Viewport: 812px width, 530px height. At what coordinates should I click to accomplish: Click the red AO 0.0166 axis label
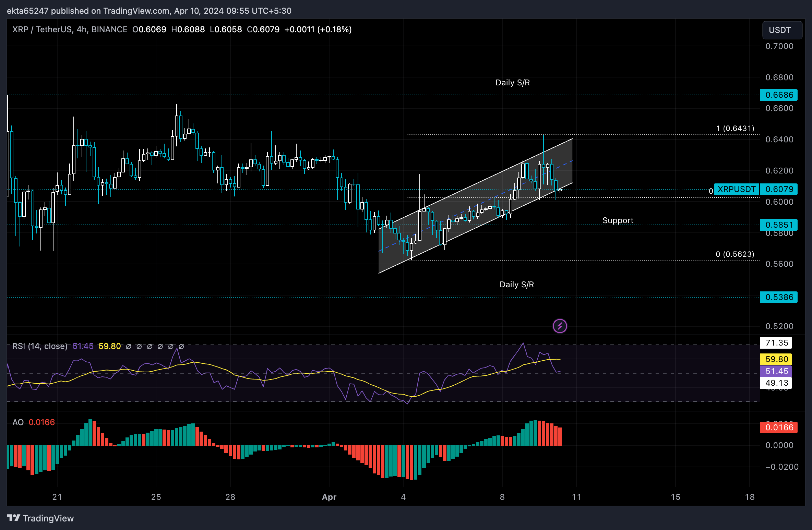(x=779, y=427)
